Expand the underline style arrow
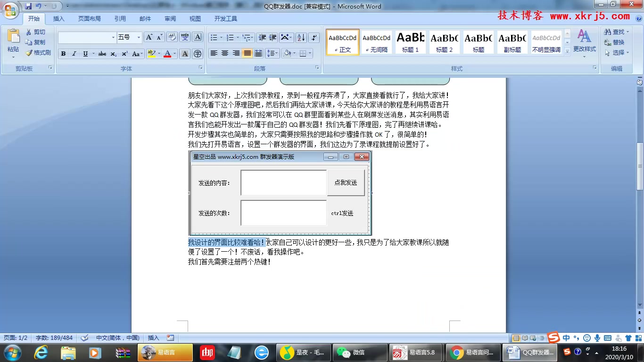 point(93,54)
